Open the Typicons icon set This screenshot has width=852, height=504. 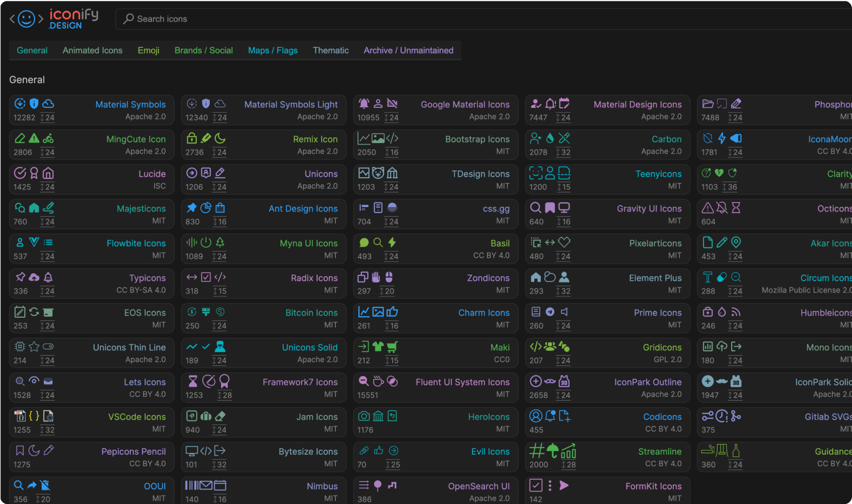click(92, 283)
